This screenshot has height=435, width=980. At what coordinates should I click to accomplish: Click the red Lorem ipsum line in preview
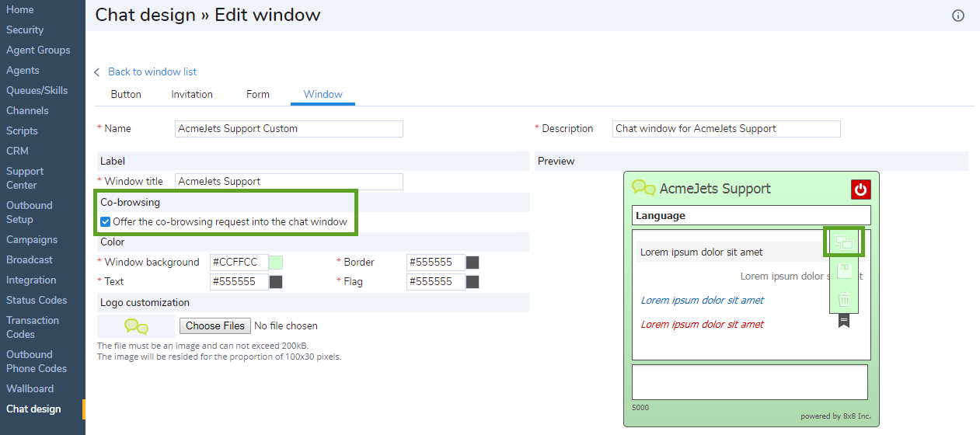(x=702, y=325)
